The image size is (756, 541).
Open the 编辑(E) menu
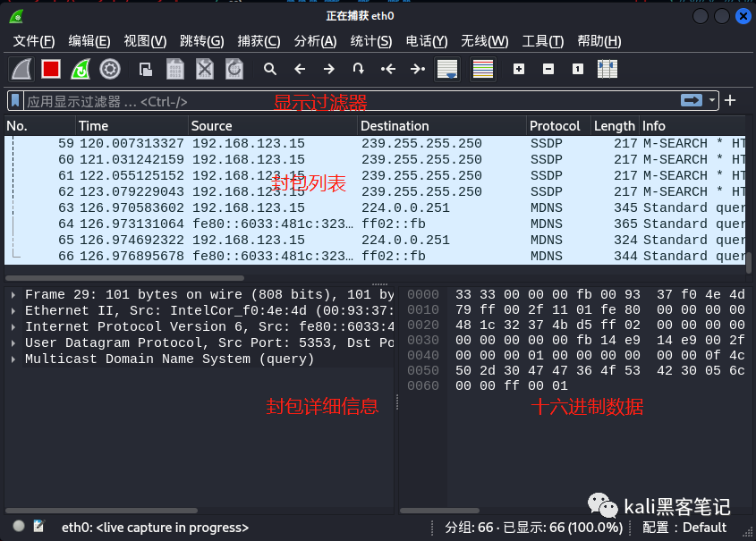[x=89, y=41]
